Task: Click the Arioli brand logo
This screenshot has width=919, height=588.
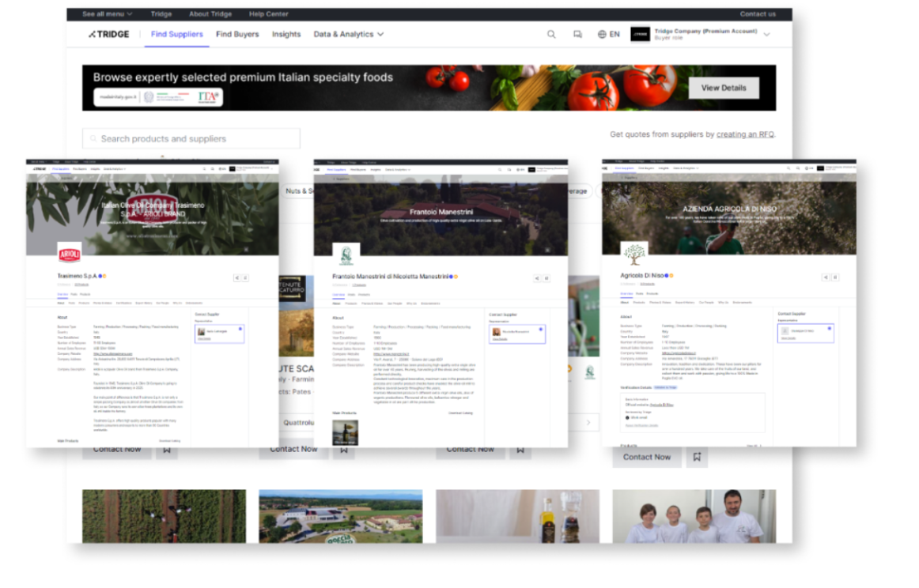Action: (70, 254)
